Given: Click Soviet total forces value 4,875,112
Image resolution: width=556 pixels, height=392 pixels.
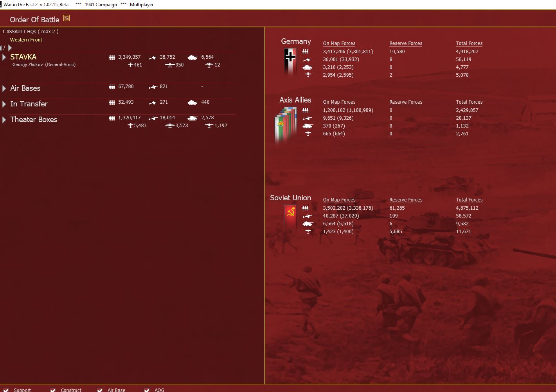Looking at the screenshot, I should click(x=467, y=208).
